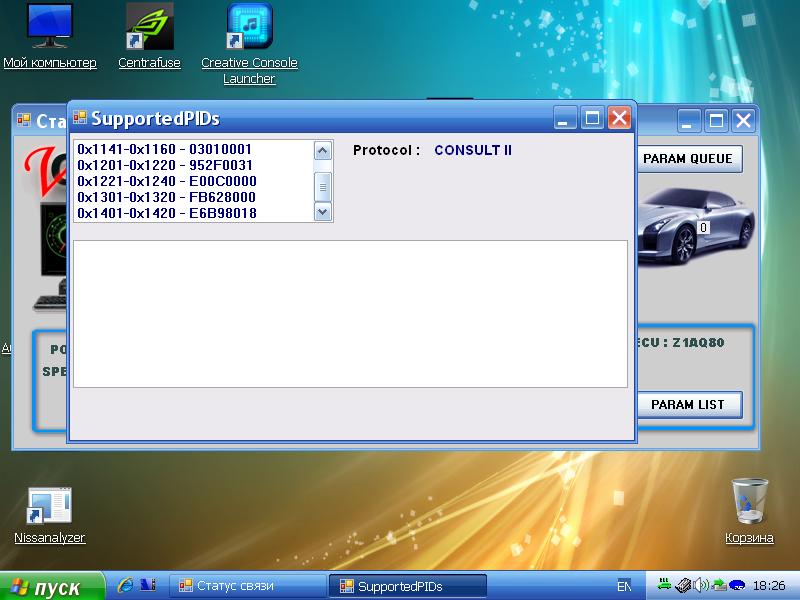Viewport: 800px width, 600px height.
Task: Click the EN language indicator
Action: pos(624,586)
